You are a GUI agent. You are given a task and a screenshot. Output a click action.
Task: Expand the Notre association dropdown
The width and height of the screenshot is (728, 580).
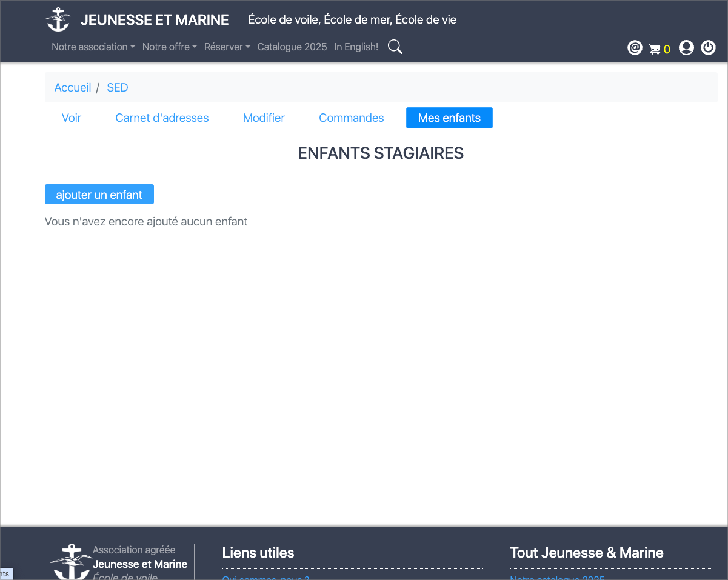click(93, 47)
